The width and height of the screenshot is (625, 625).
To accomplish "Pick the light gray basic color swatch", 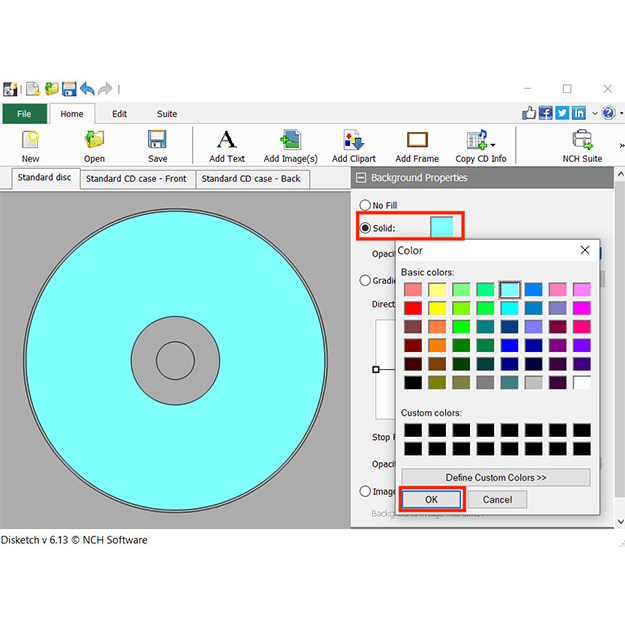I will (533, 383).
